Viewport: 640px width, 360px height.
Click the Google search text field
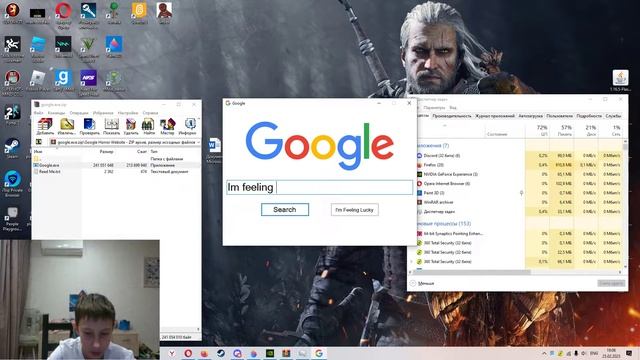click(x=320, y=187)
